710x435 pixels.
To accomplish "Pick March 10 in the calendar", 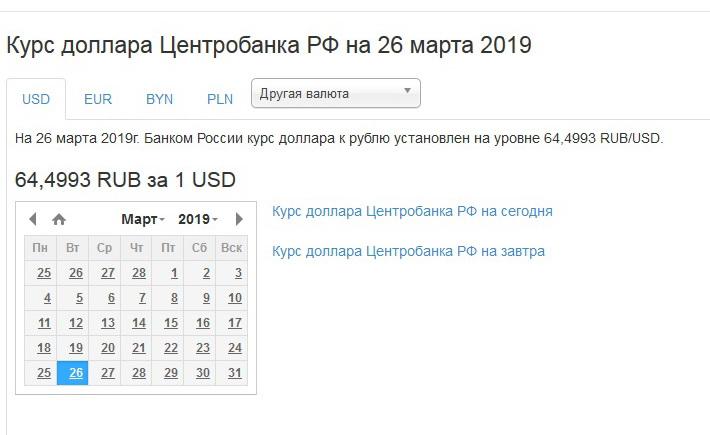I will [x=231, y=298].
